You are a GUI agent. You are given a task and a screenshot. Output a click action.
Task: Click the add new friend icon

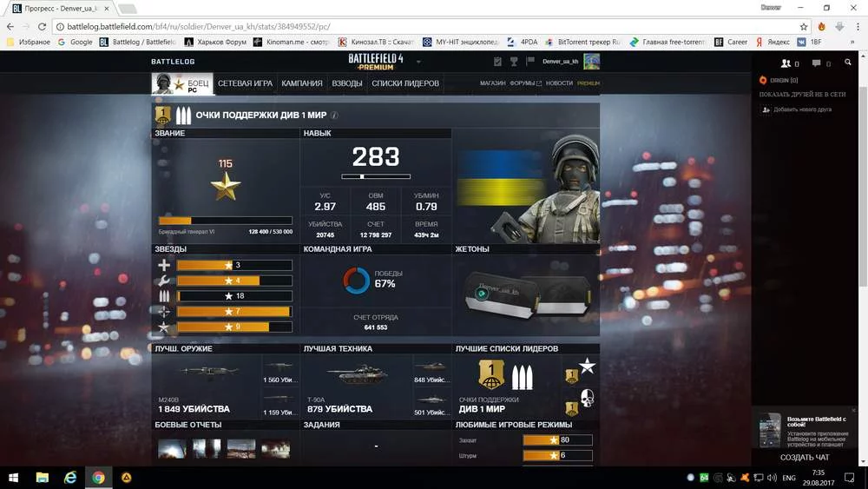tap(766, 109)
